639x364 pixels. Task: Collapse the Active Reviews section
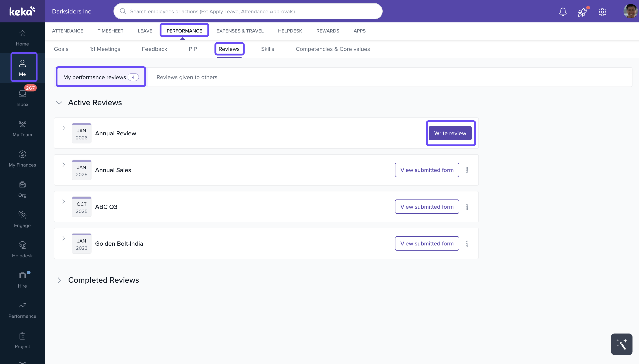click(59, 103)
